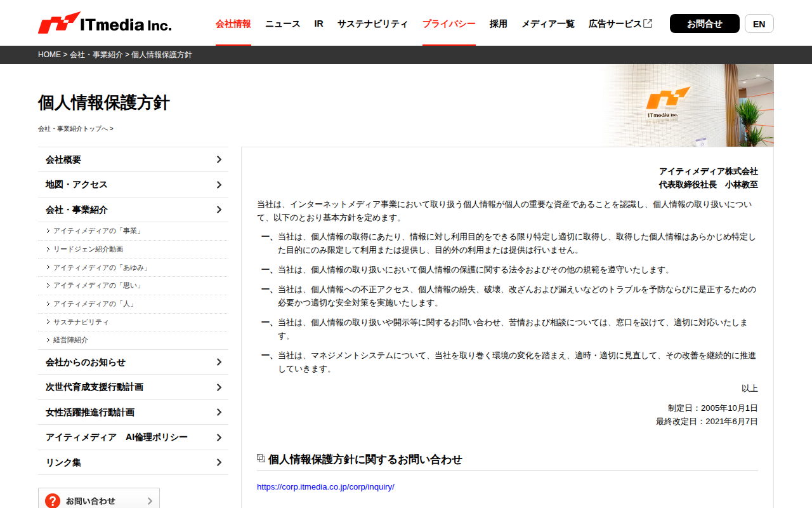812x508 pixels.
Task: Expand the 女性活躍推進行動計画 chevron
Action: click(x=219, y=412)
